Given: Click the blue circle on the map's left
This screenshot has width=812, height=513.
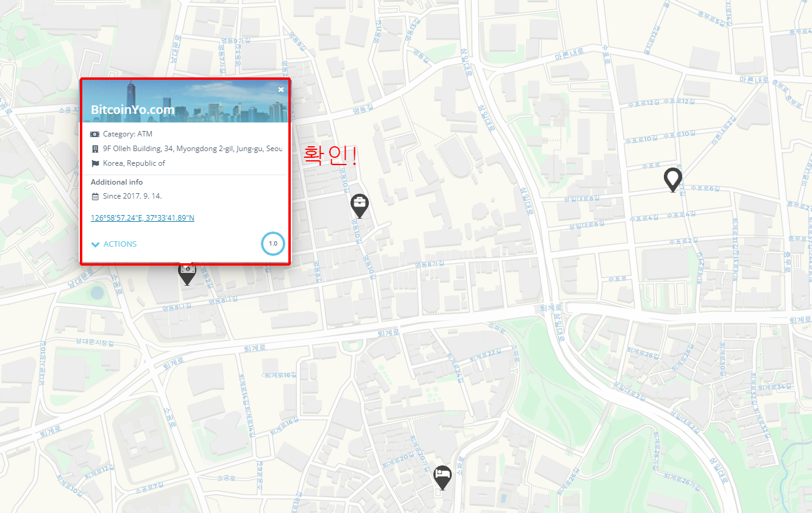Looking at the screenshot, I should click(x=97, y=292).
